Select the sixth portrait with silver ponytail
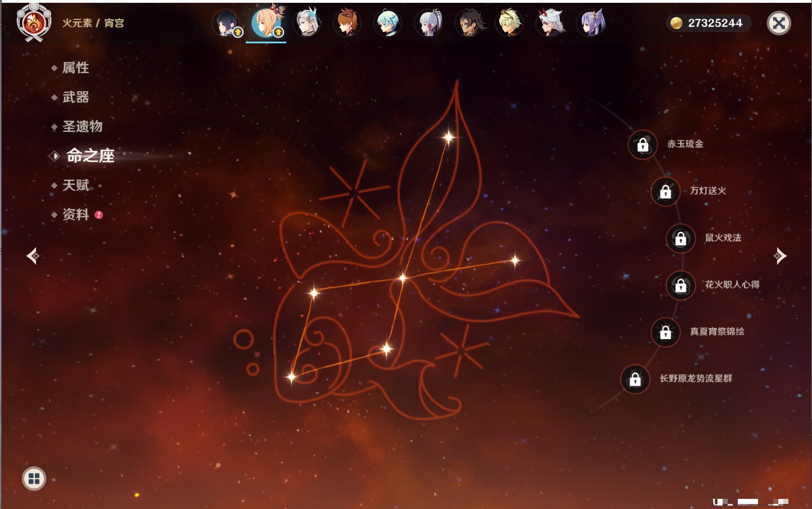 428,23
